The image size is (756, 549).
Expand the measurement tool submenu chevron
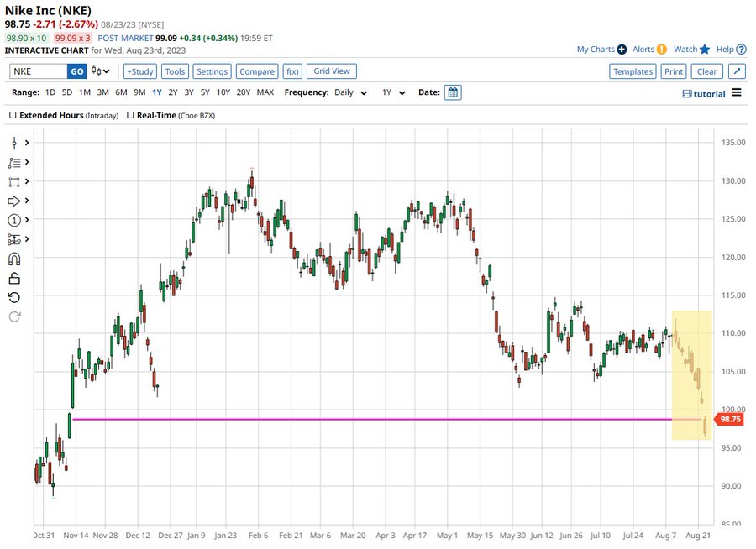pos(27,239)
